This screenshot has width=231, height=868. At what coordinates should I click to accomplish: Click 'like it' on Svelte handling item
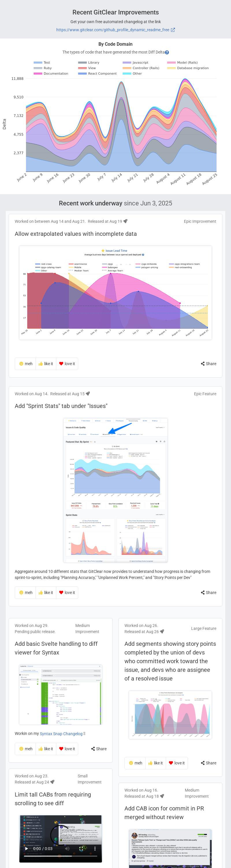(x=46, y=749)
